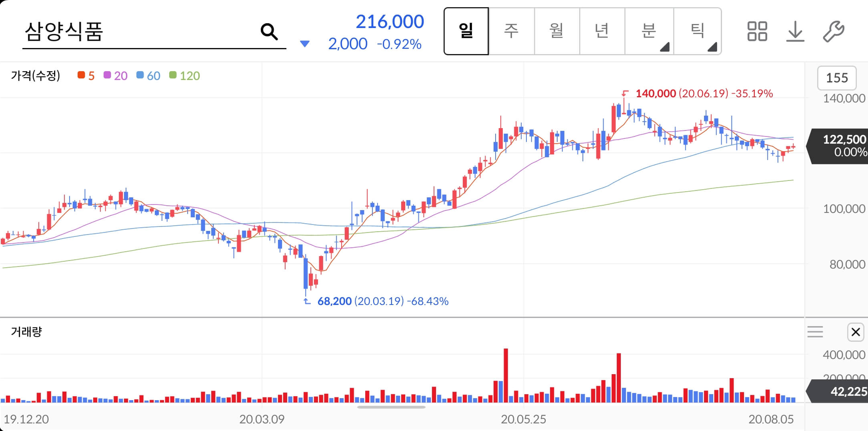Toggle the 60-day moving average legend

(x=148, y=76)
